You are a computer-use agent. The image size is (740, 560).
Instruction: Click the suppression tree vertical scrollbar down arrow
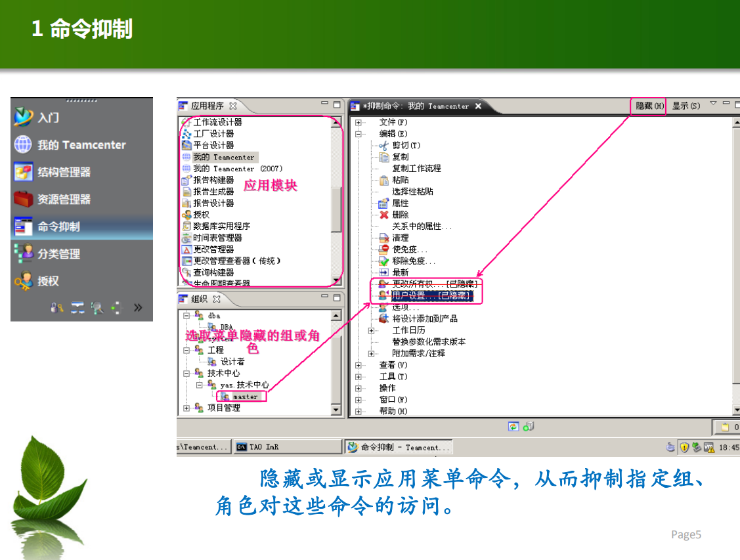click(x=735, y=410)
